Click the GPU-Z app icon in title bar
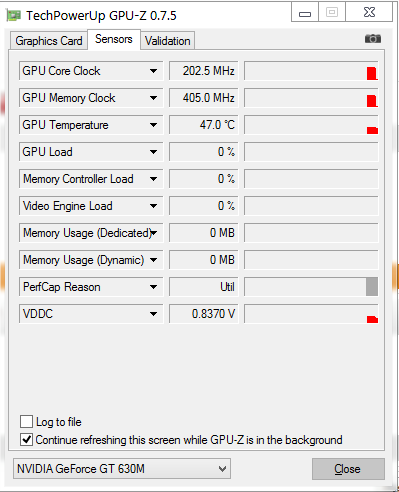399x492 pixels. (x=13, y=15)
